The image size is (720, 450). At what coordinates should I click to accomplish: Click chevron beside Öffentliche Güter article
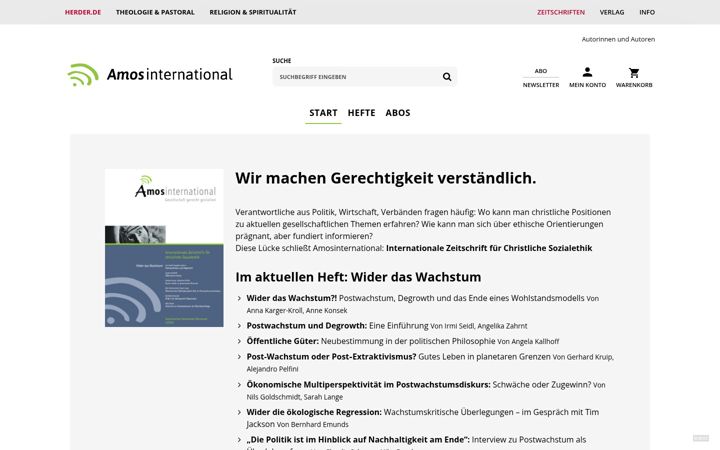click(x=239, y=342)
